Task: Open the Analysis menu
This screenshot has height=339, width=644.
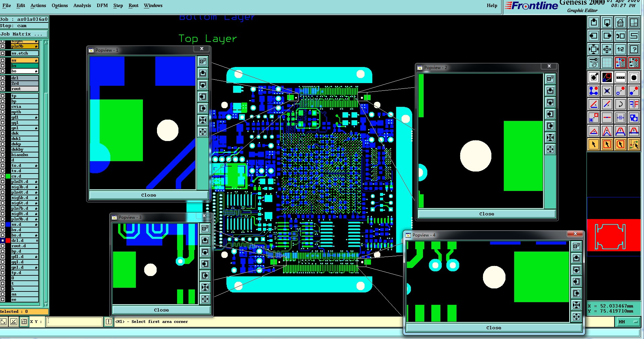Action: (82, 5)
